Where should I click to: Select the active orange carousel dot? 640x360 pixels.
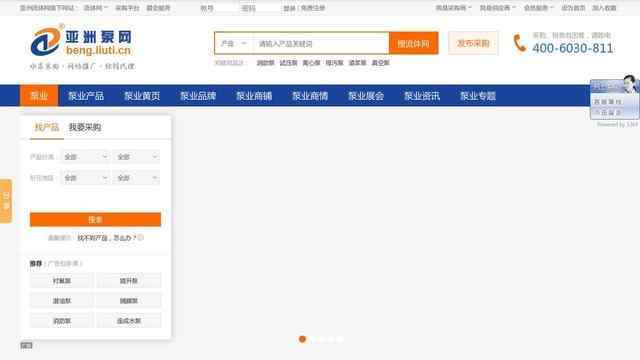coord(302,339)
